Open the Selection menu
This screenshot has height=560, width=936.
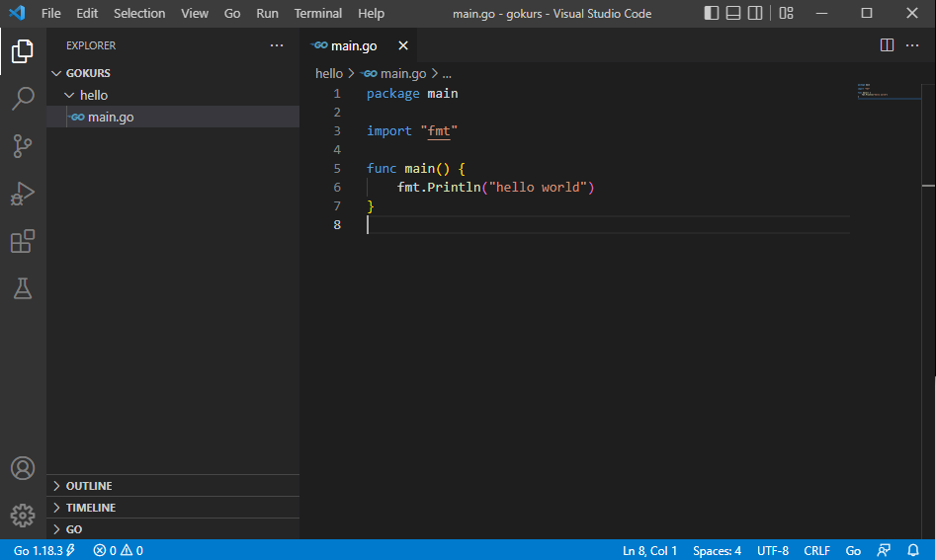point(139,13)
